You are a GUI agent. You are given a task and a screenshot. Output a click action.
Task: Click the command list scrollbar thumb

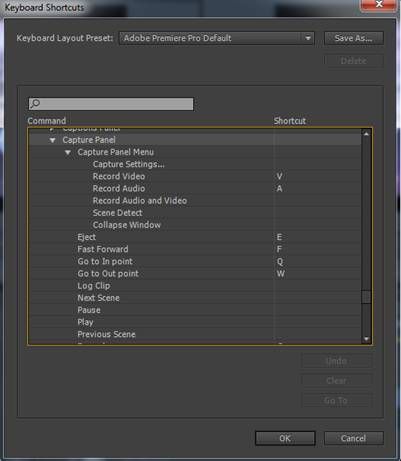point(366,297)
